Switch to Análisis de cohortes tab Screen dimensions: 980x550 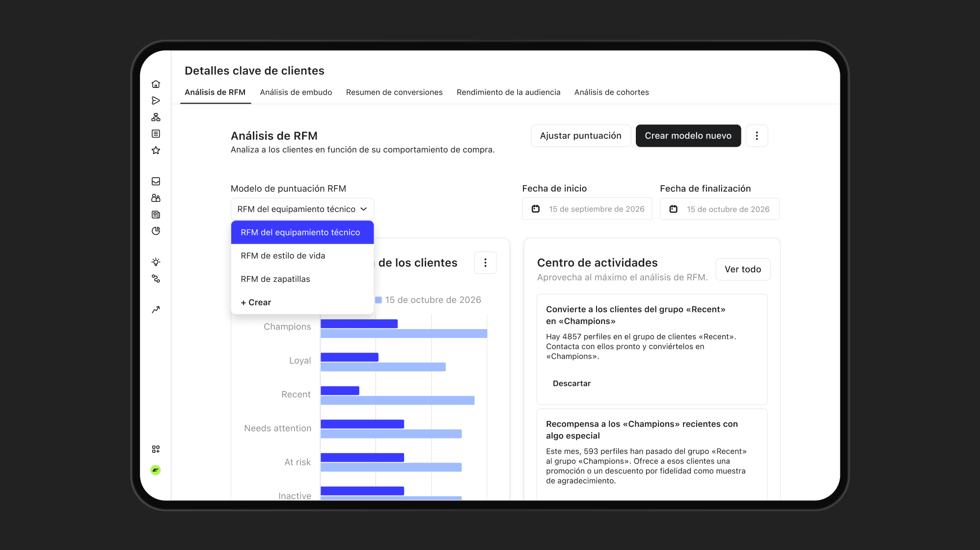612,92
